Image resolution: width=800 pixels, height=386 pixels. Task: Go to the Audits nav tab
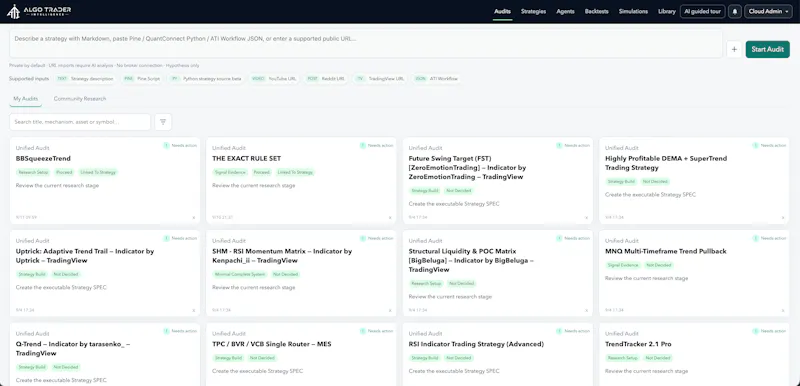(x=503, y=11)
